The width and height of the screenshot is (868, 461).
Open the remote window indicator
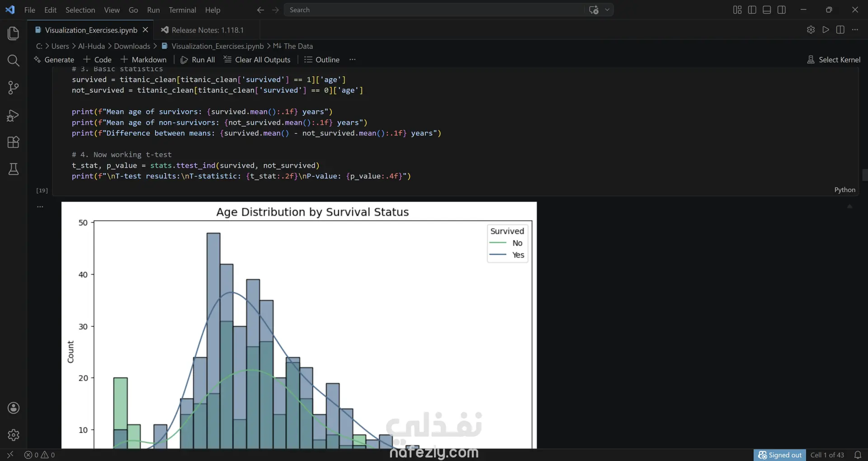pyautogui.click(x=10, y=455)
